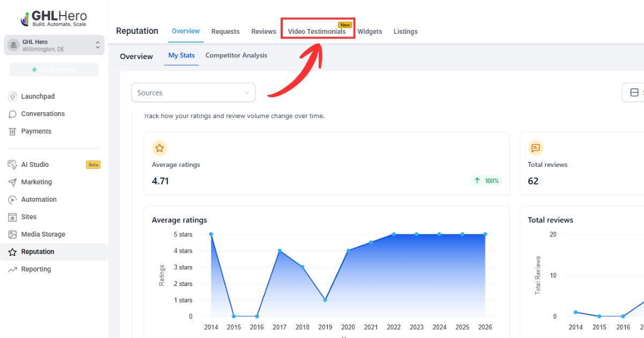This screenshot has width=644, height=338.
Task: Click the chevron arrow in the Sources dropdown
Action: (247, 93)
